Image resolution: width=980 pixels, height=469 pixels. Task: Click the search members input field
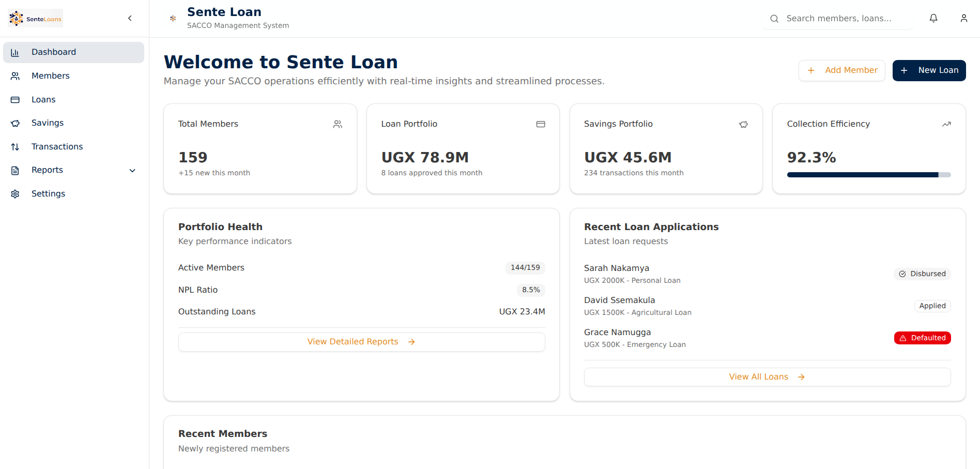pos(838,18)
